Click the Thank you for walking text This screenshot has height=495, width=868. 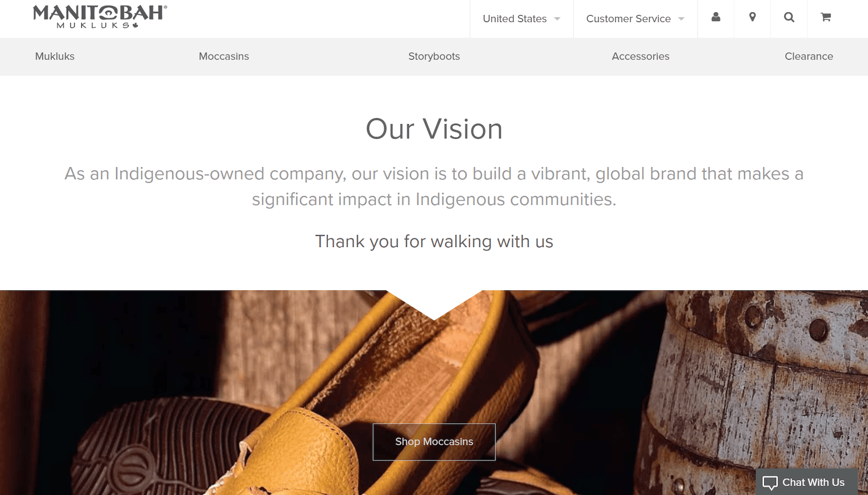pyautogui.click(x=434, y=241)
